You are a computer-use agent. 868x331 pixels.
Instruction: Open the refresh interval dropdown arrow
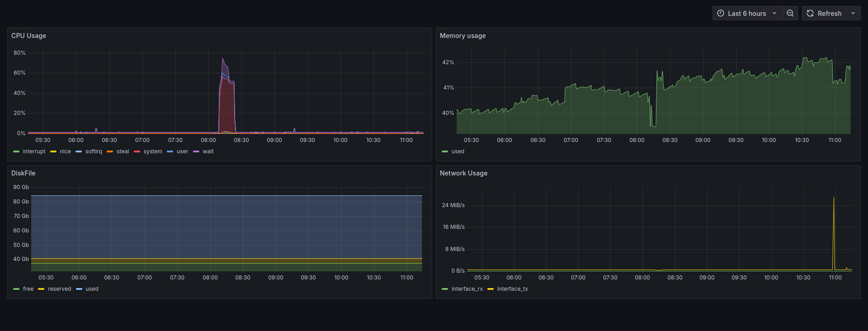(853, 14)
